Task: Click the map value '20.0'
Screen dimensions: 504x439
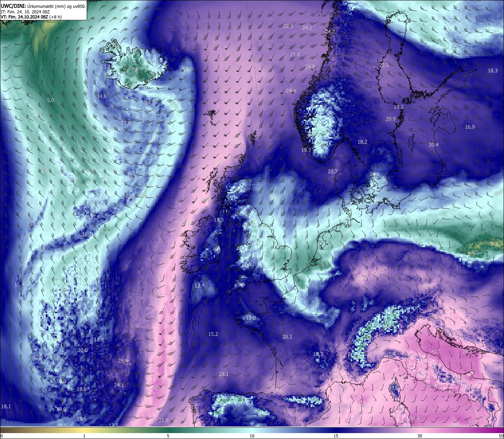Action: (83, 350)
